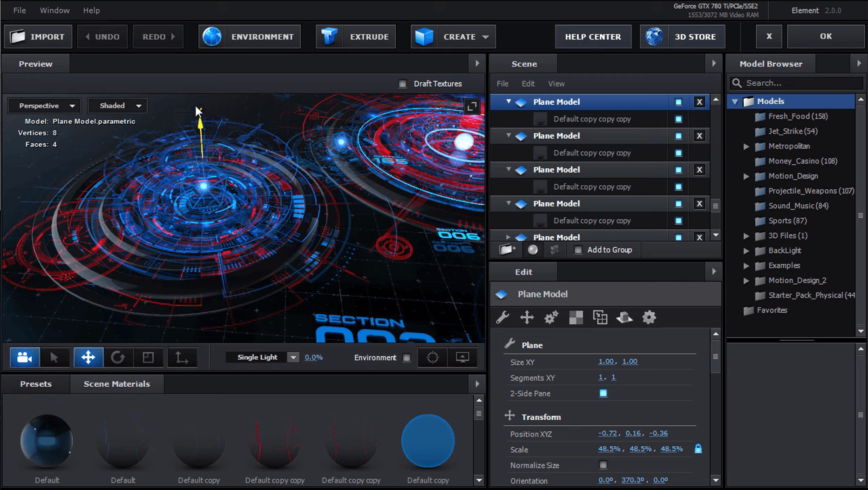This screenshot has height=490, width=868.
Task: Click the wrench icon in Edit panel
Action: (x=502, y=317)
